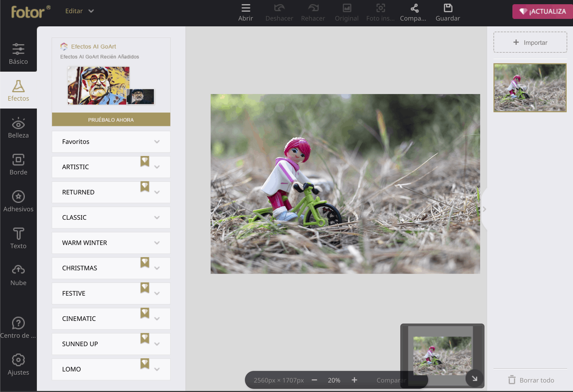Click the premium badge on CINEMATIC

click(x=145, y=313)
